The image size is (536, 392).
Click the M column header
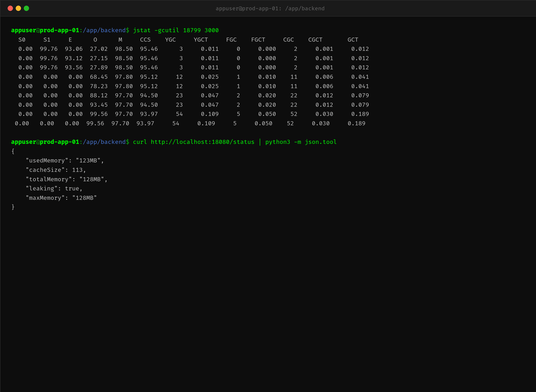click(120, 40)
